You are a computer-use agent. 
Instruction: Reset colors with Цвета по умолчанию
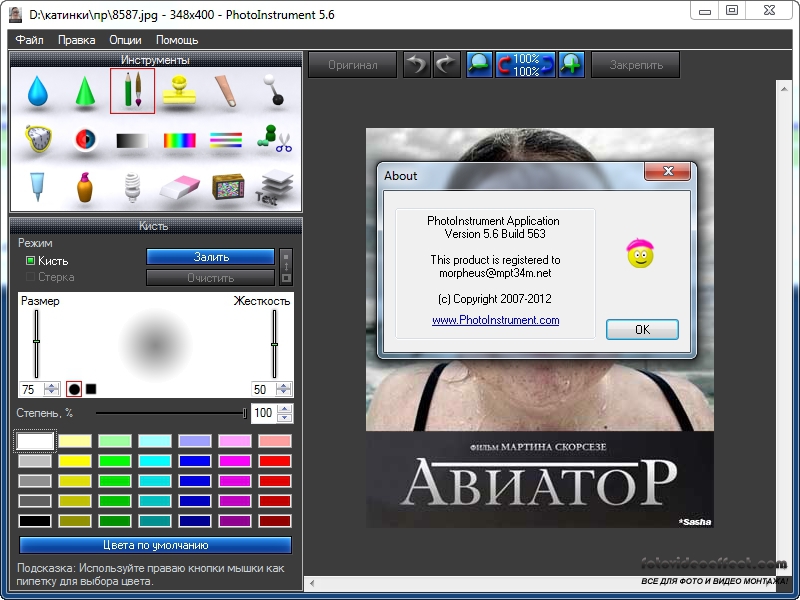(156, 545)
